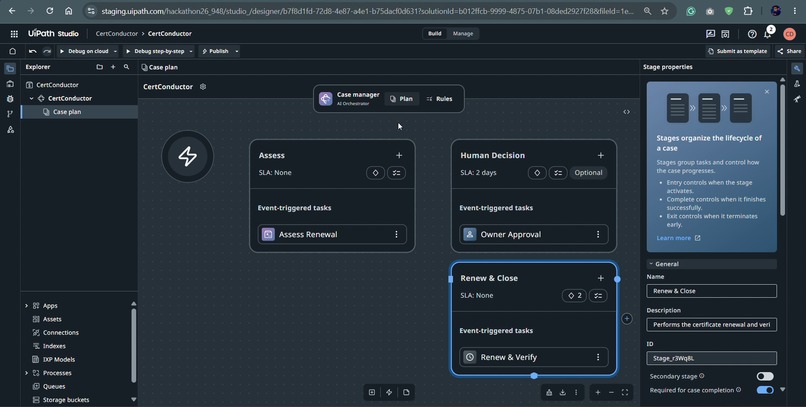Open Renew & Close checklist rules icon

(x=598, y=295)
